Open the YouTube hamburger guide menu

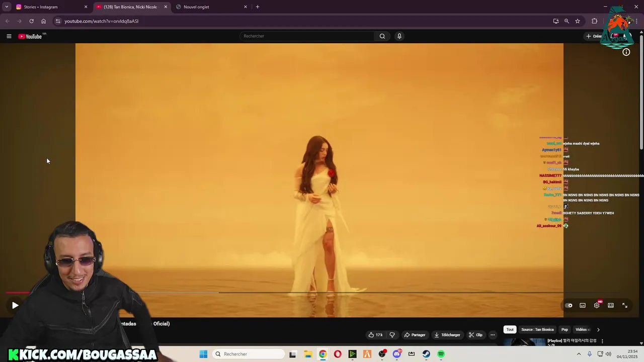click(x=9, y=36)
